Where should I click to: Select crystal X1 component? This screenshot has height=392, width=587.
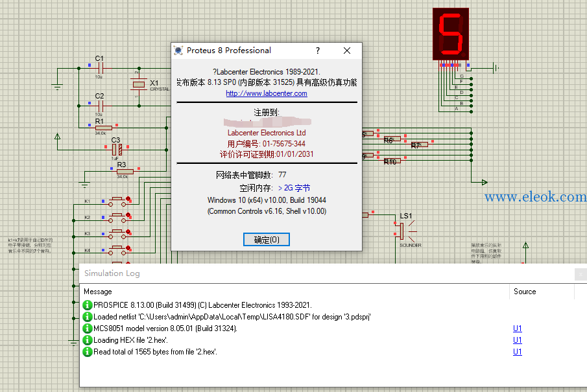click(139, 84)
